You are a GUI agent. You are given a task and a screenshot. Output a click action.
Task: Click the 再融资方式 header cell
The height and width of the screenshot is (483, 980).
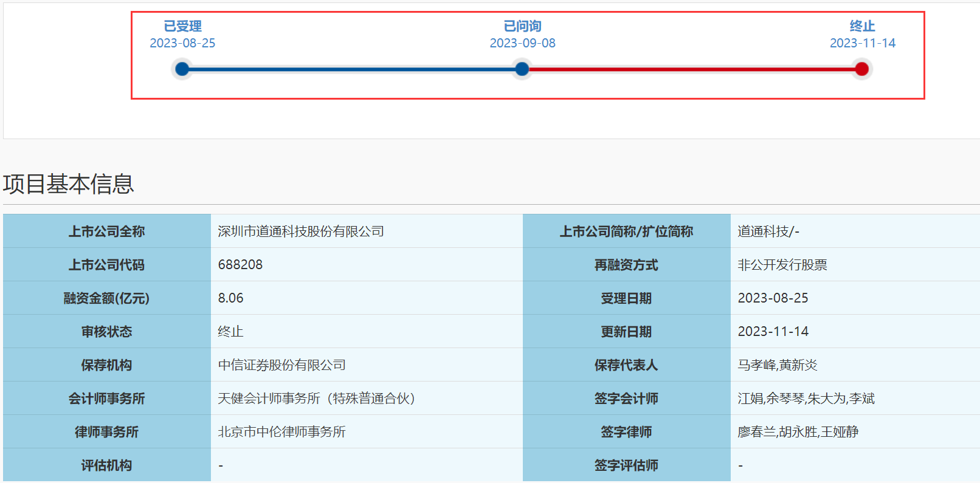627,264
